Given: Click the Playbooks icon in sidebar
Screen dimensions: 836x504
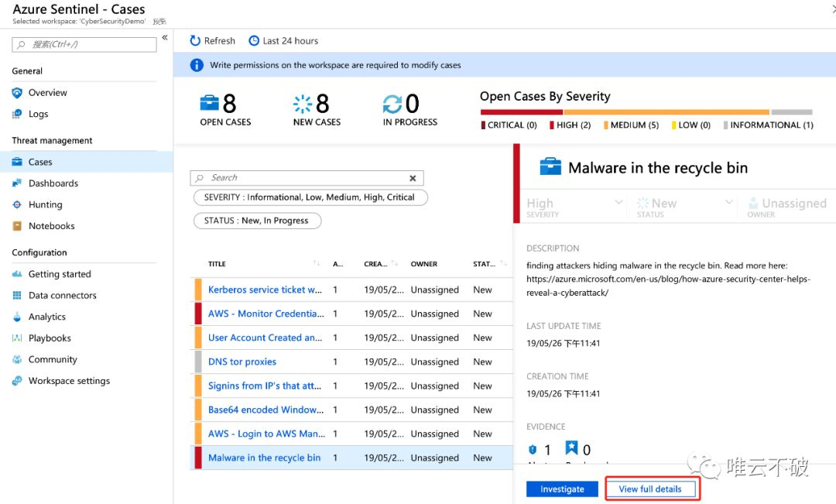Looking at the screenshot, I should click(17, 338).
